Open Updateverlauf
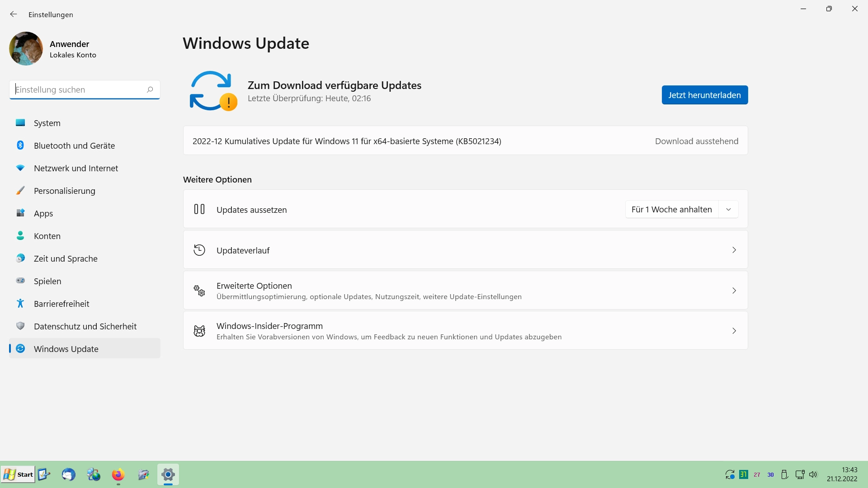This screenshot has height=488, width=868. (x=465, y=250)
